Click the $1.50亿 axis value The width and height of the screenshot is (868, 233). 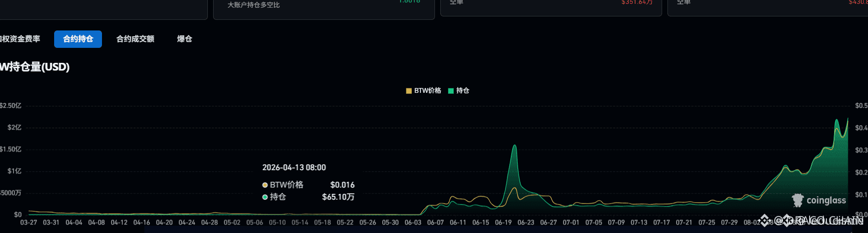(x=11, y=149)
